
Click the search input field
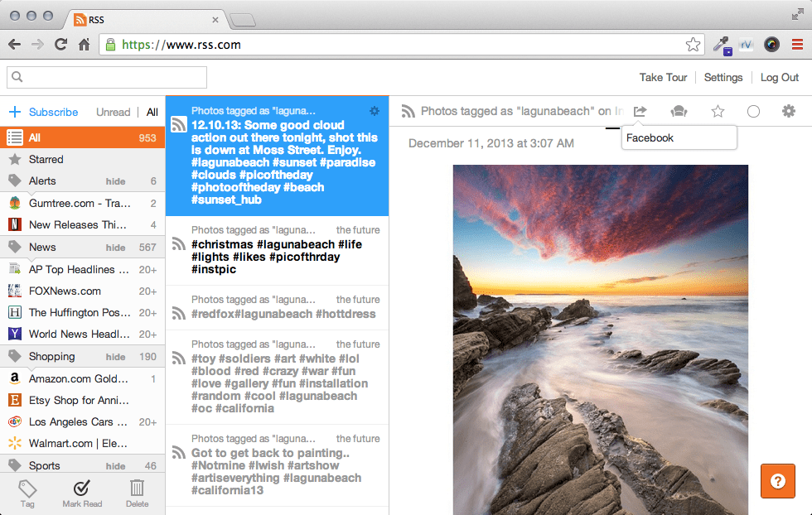click(x=107, y=77)
